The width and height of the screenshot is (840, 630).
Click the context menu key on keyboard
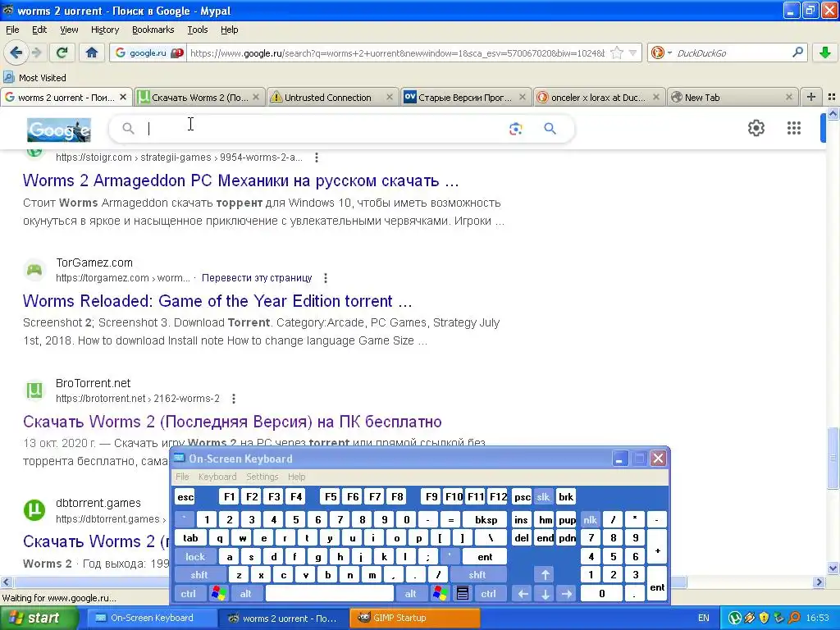tap(463, 594)
